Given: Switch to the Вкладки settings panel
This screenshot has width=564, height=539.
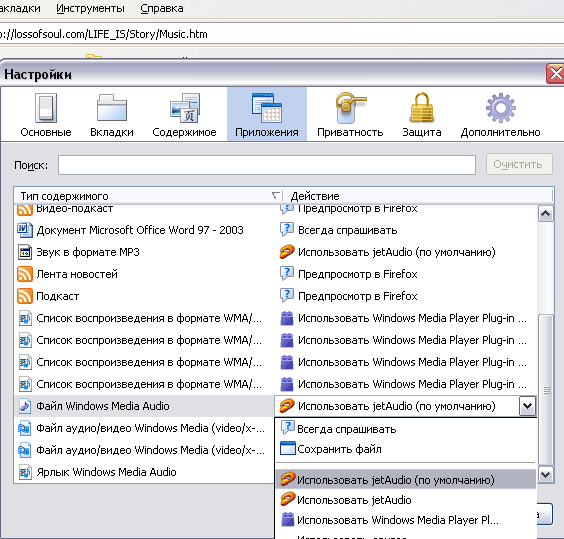Looking at the screenshot, I should (112, 115).
